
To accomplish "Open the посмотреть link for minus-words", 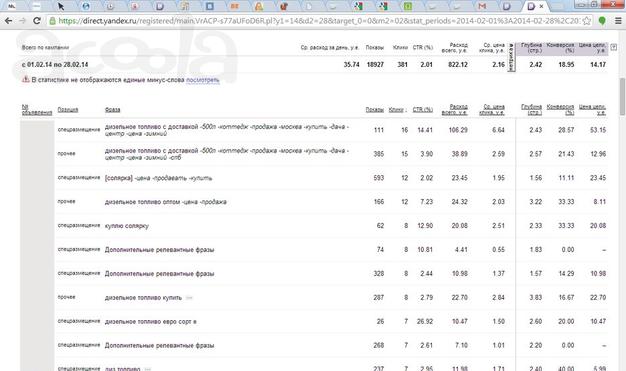I will 202,80.
